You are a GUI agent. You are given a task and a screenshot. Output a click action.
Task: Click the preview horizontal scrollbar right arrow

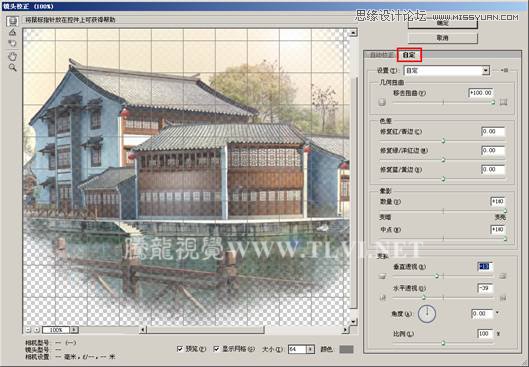pos(345,330)
